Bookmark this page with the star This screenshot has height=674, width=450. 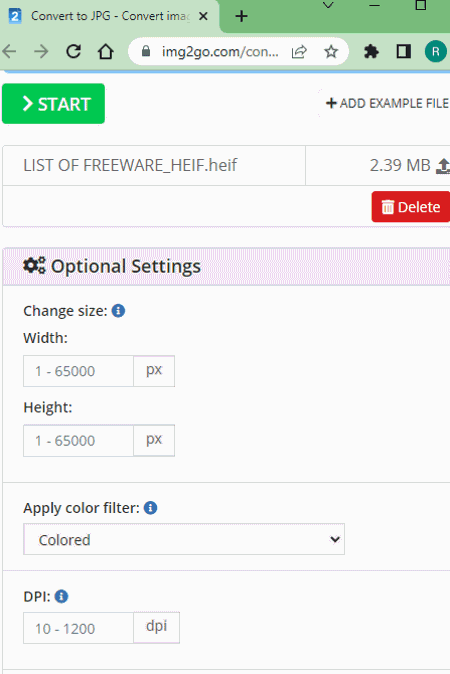(331, 52)
